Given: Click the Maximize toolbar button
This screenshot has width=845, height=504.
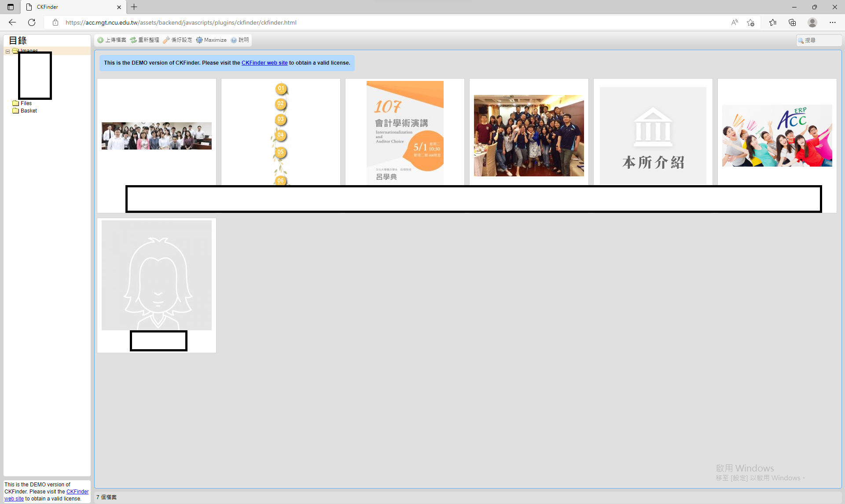Looking at the screenshot, I should [x=211, y=40].
